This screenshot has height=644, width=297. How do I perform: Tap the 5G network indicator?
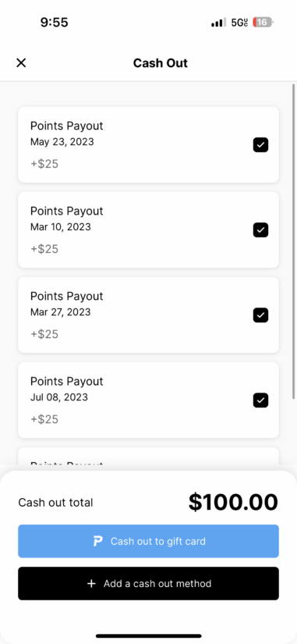[239, 23]
